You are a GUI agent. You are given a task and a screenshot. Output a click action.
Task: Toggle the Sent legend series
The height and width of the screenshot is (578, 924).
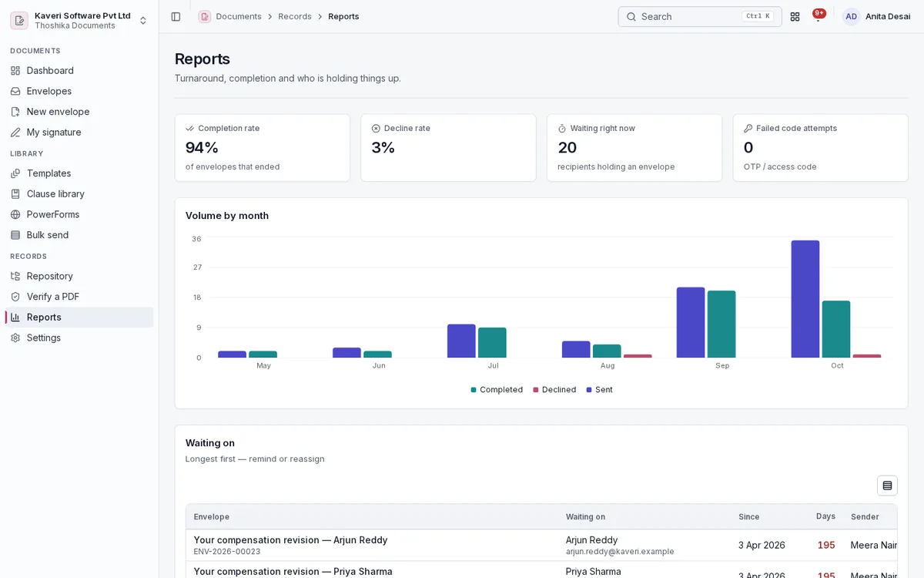tap(600, 390)
